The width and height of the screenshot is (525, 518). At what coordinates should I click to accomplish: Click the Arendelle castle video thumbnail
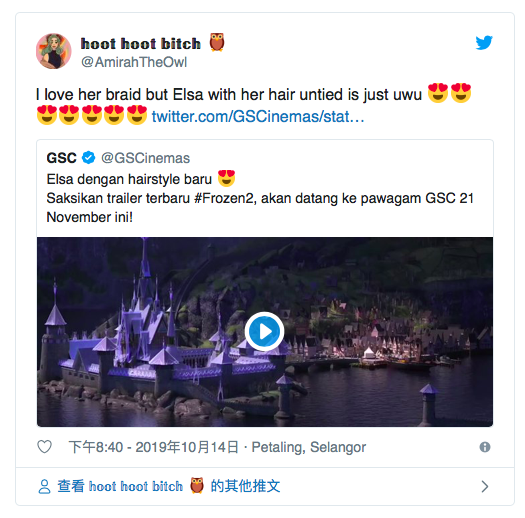pyautogui.click(x=265, y=332)
